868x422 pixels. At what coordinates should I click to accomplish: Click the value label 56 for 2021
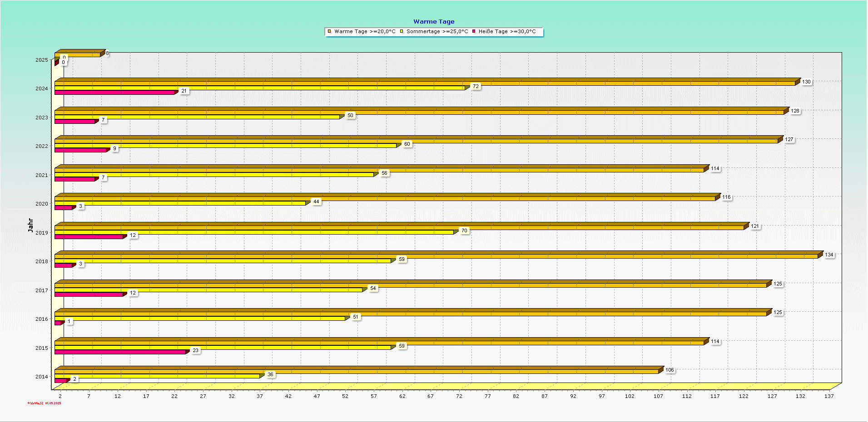(384, 173)
